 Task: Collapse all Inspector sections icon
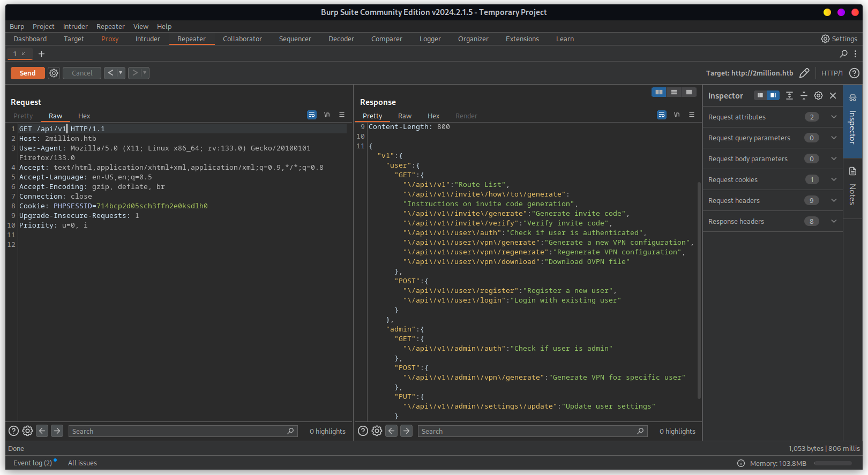pos(804,95)
